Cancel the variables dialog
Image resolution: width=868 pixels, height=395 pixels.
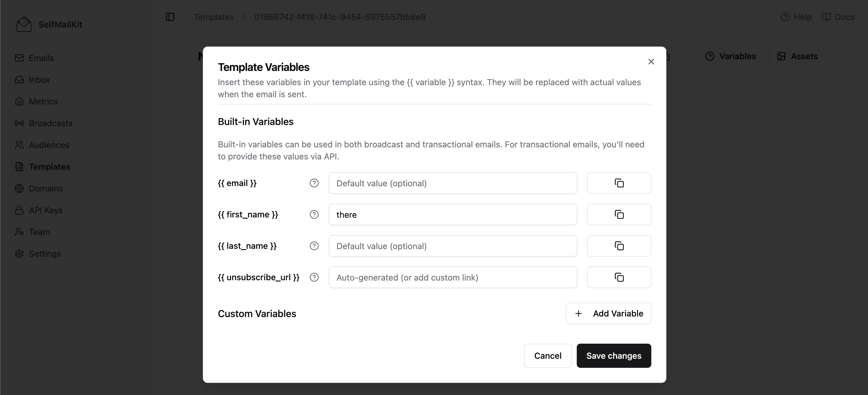coord(547,355)
